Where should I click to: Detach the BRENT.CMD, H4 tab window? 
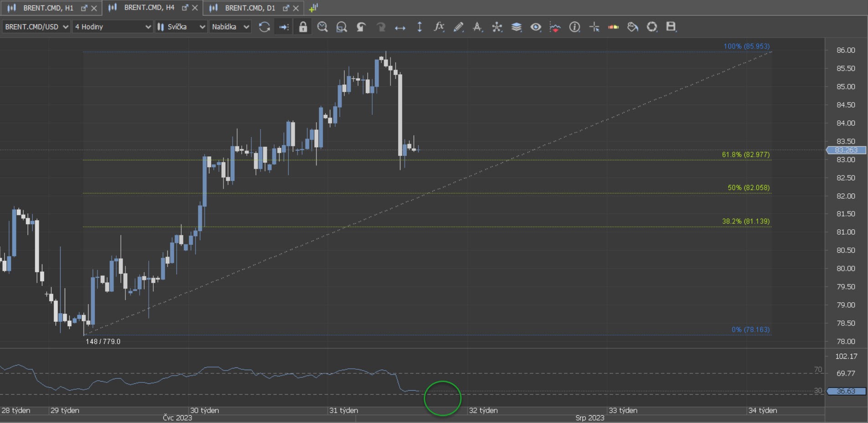[x=185, y=8]
